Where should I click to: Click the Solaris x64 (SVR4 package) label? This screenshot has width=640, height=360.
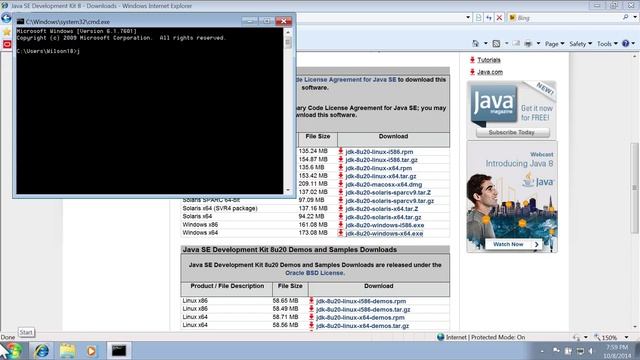[x=220, y=208]
